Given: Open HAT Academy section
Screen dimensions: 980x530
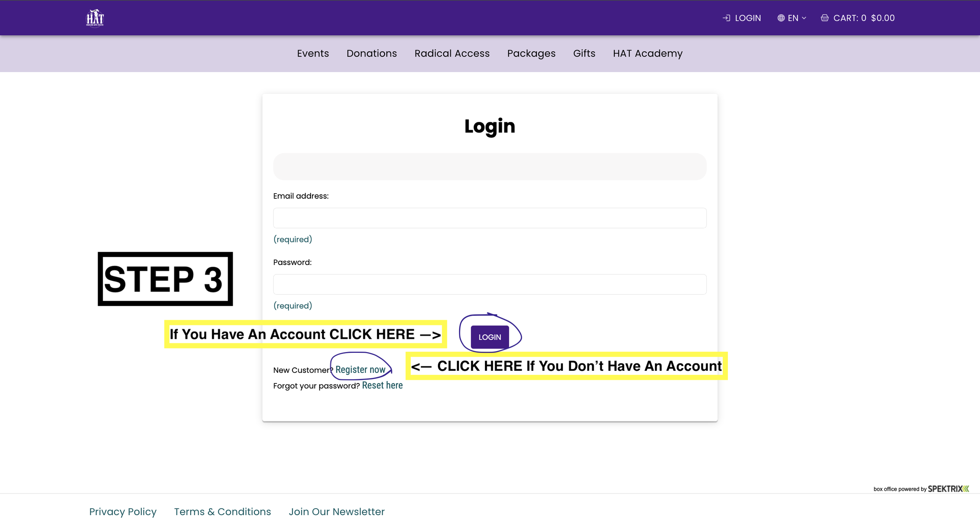Looking at the screenshot, I should [648, 53].
